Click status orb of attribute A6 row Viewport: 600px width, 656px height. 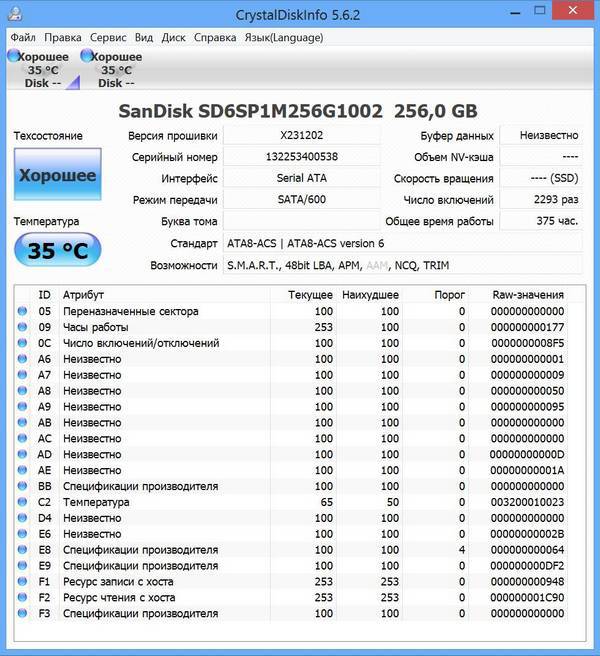(23, 359)
